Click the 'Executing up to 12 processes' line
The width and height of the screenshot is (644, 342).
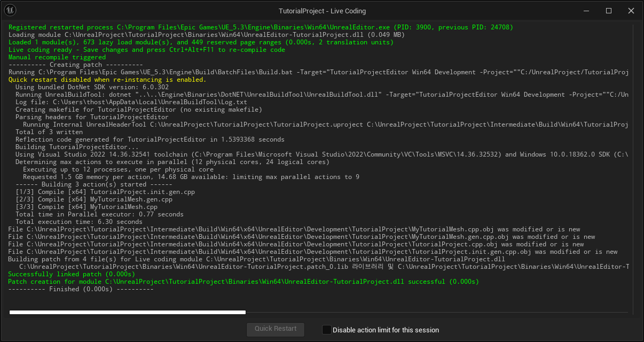coord(118,169)
